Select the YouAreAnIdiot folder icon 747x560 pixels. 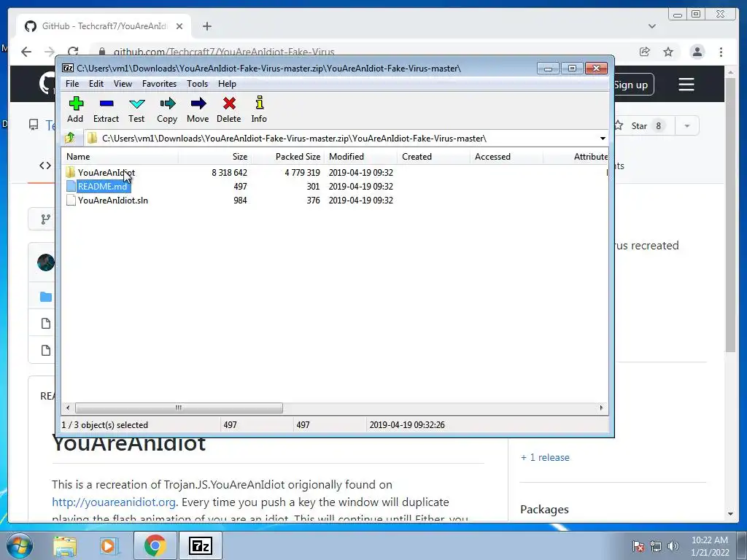coord(71,172)
